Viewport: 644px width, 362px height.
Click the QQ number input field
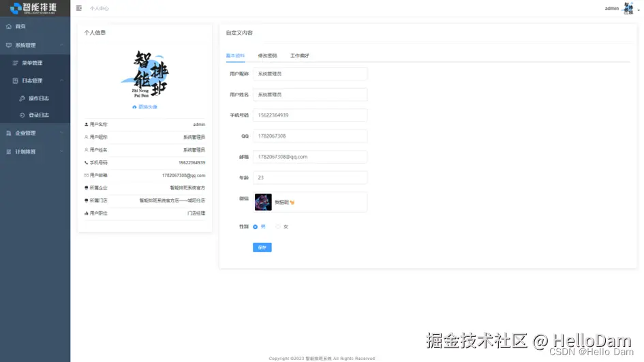tap(310, 136)
